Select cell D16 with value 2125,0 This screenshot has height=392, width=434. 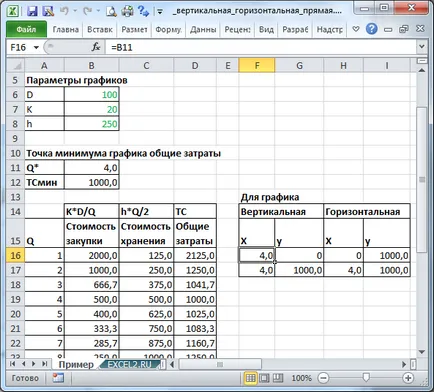coord(195,256)
